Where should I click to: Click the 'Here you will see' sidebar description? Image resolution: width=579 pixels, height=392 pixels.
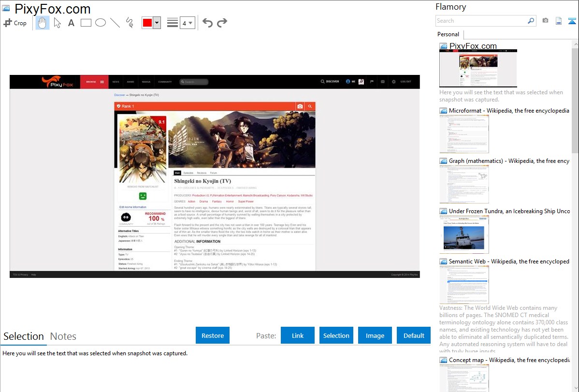tap(501, 96)
